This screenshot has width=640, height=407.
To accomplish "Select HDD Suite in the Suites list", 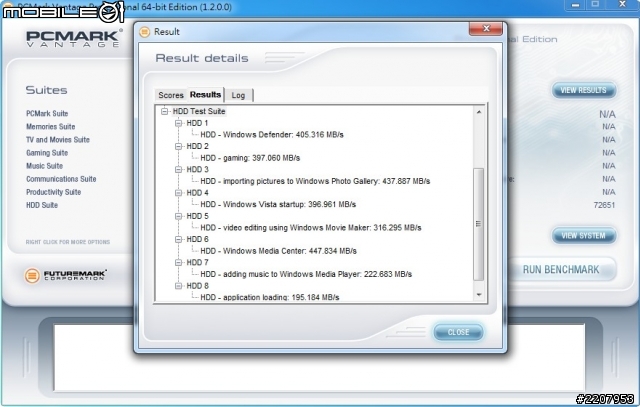I will pos(42,205).
